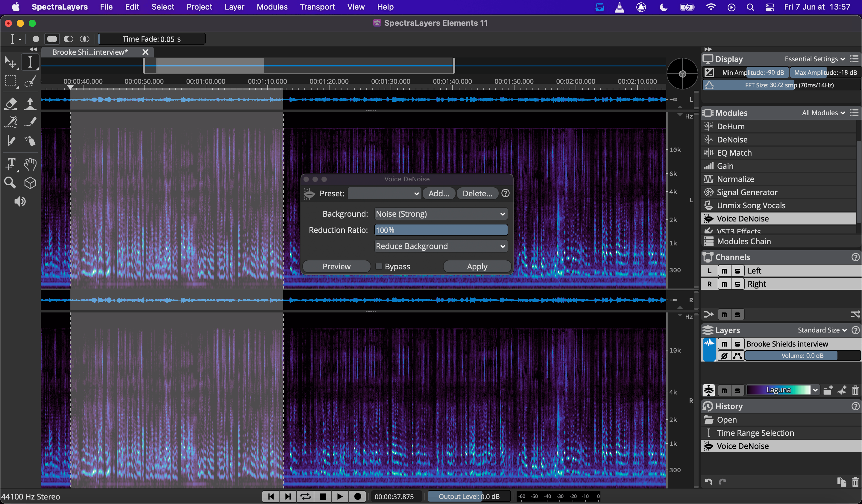Select the Text marker tool
Screen dimensions: 862x504
(11, 164)
